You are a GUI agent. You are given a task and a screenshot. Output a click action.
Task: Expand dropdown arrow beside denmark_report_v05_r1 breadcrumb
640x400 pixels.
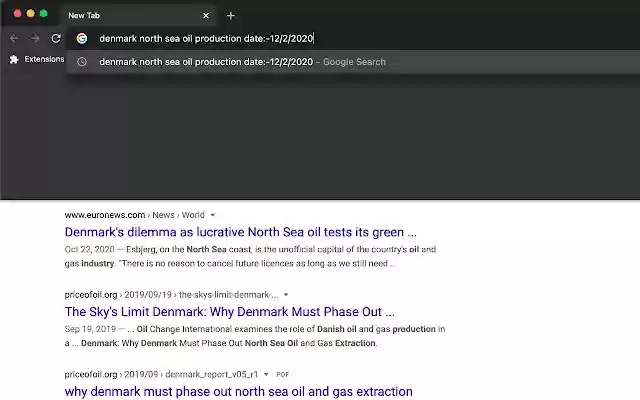tap(266, 374)
